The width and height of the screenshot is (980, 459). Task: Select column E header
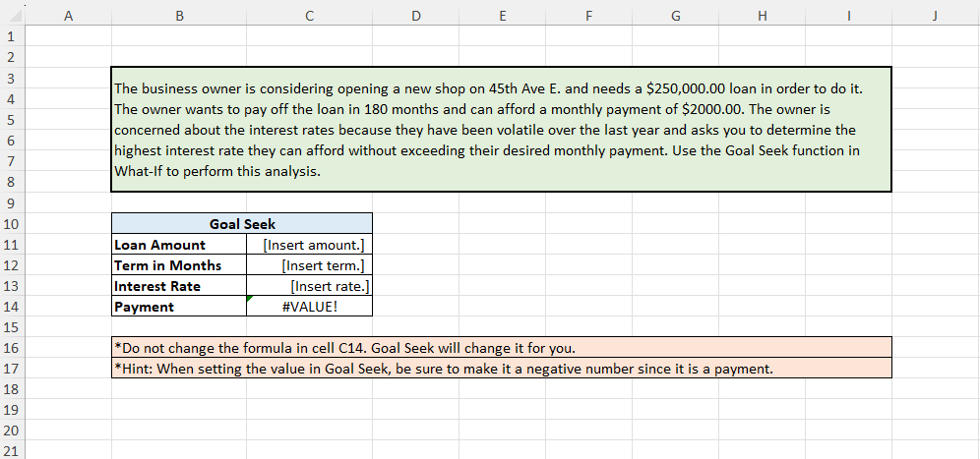point(503,17)
